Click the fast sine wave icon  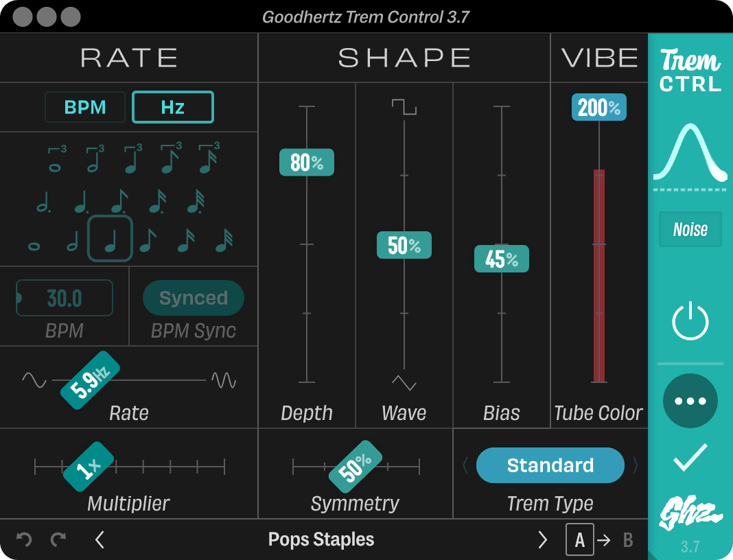(224, 380)
